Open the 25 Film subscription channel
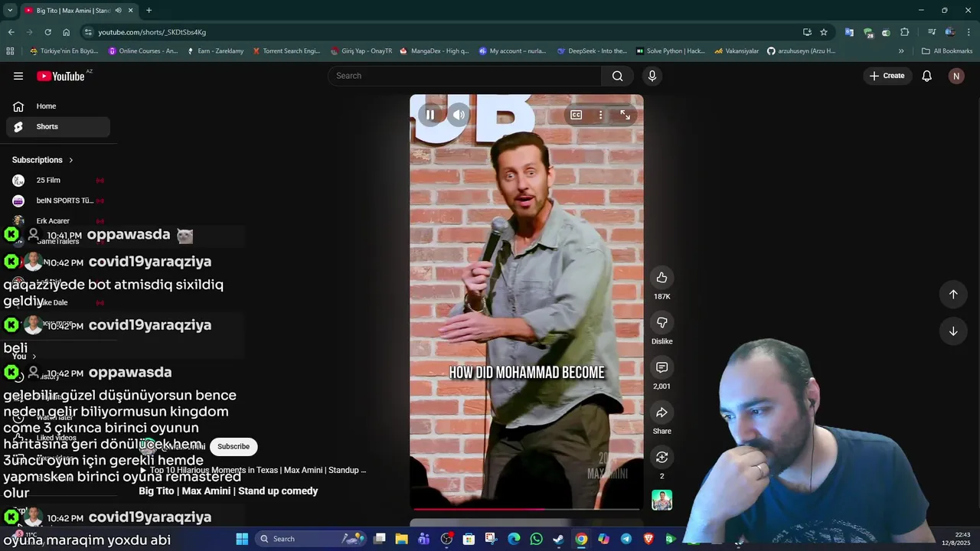 click(x=58, y=181)
